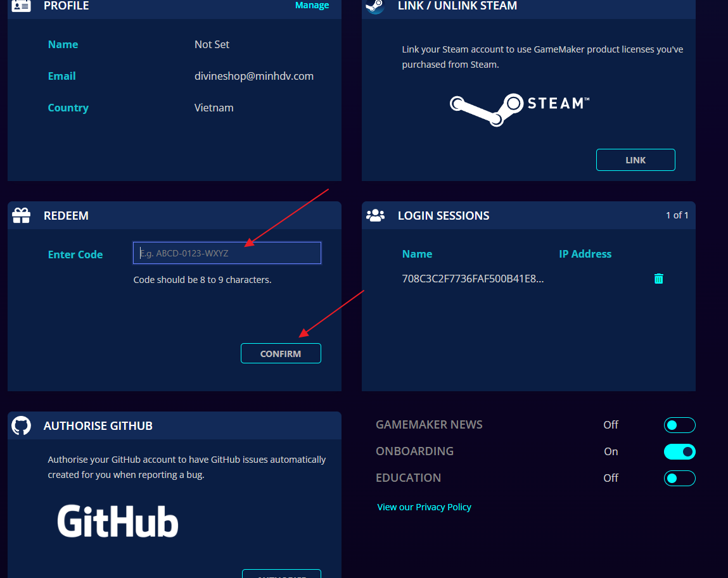This screenshot has width=728, height=578.
Task: Click the profile email address value
Action: coord(253,76)
